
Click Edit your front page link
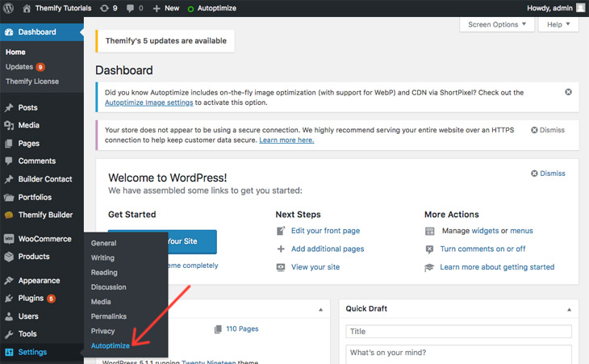[325, 231]
